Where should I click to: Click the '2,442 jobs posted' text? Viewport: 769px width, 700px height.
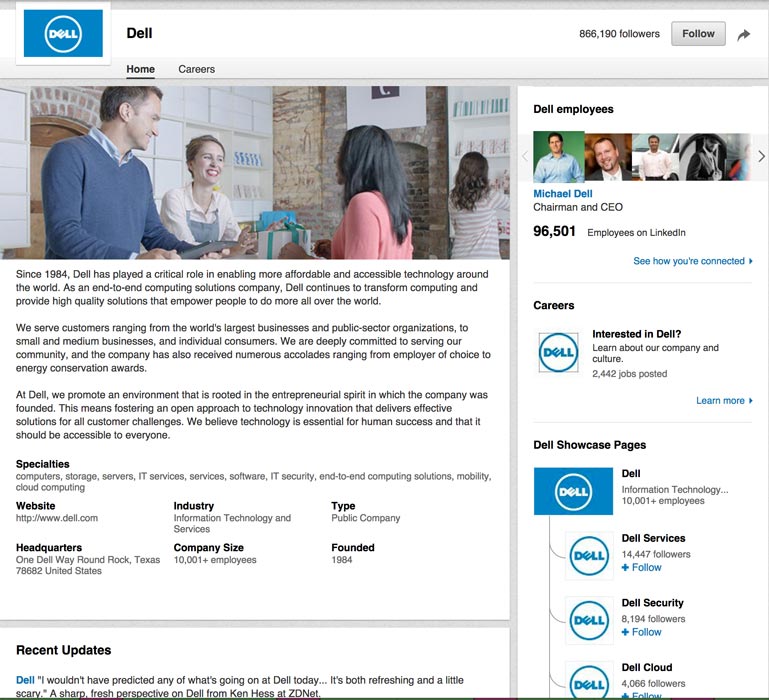[x=629, y=374]
